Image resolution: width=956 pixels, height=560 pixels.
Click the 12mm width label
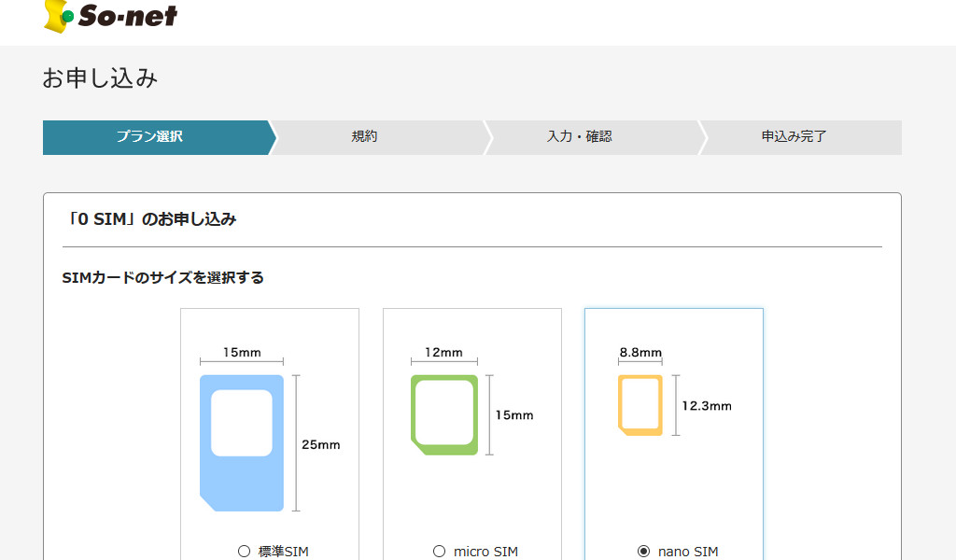pos(443,352)
